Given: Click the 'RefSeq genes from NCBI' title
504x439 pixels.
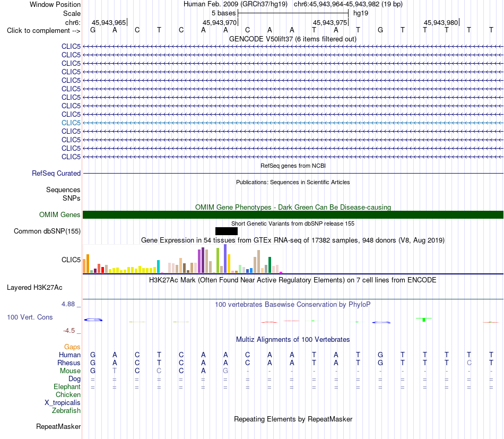Looking at the screenshot, I should click(x=293, y=166).
